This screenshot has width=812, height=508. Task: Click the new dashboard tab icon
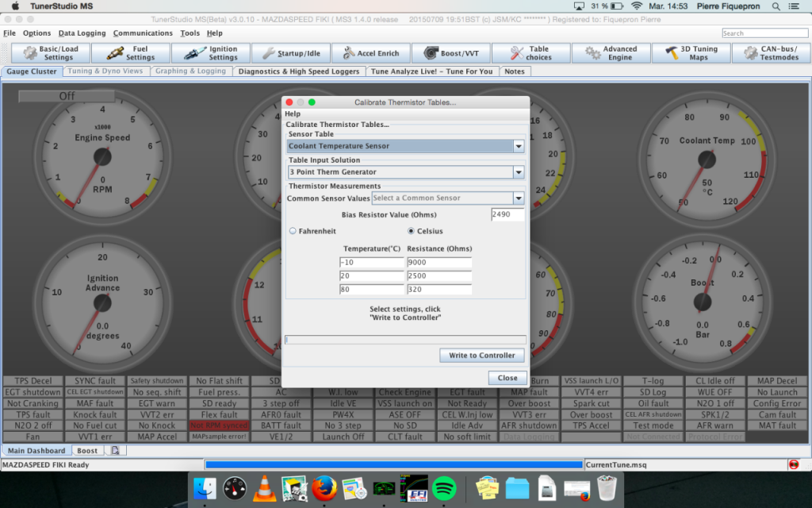(115, 451)
